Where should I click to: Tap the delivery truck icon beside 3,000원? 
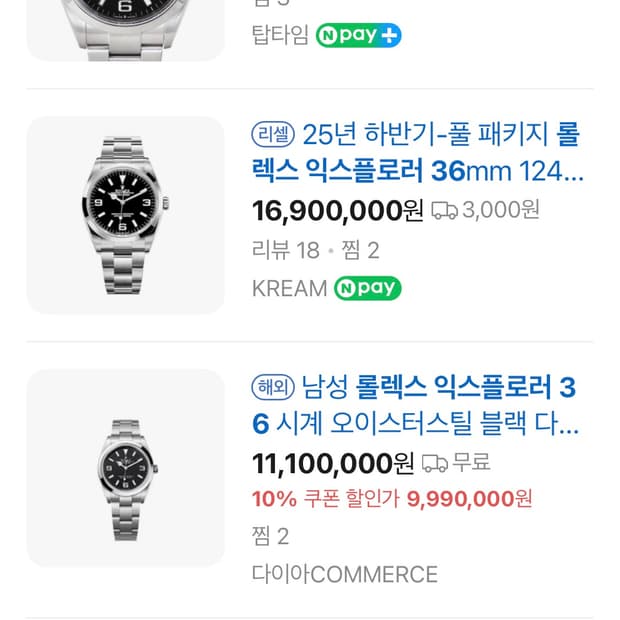(445, 210)
